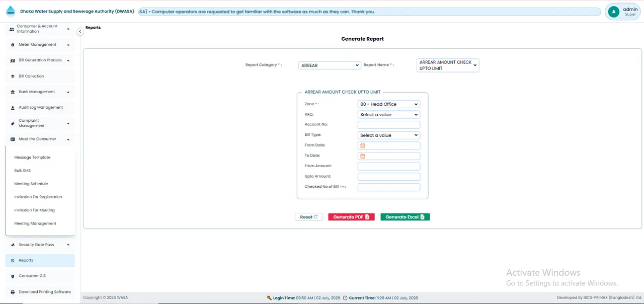Click the Reset button
644x304 pixels.
click(308, 217)
